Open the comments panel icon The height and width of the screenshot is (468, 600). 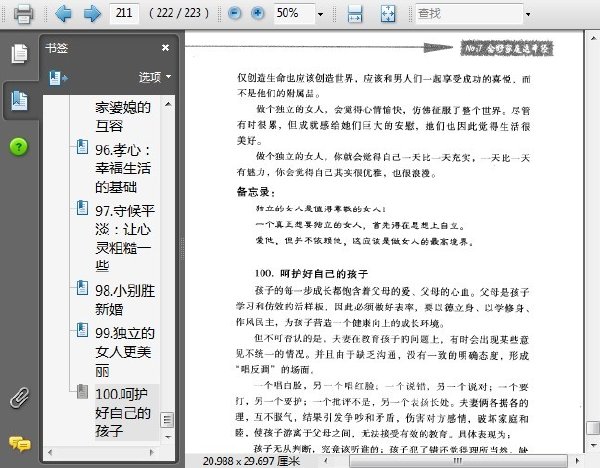[20, 444]
